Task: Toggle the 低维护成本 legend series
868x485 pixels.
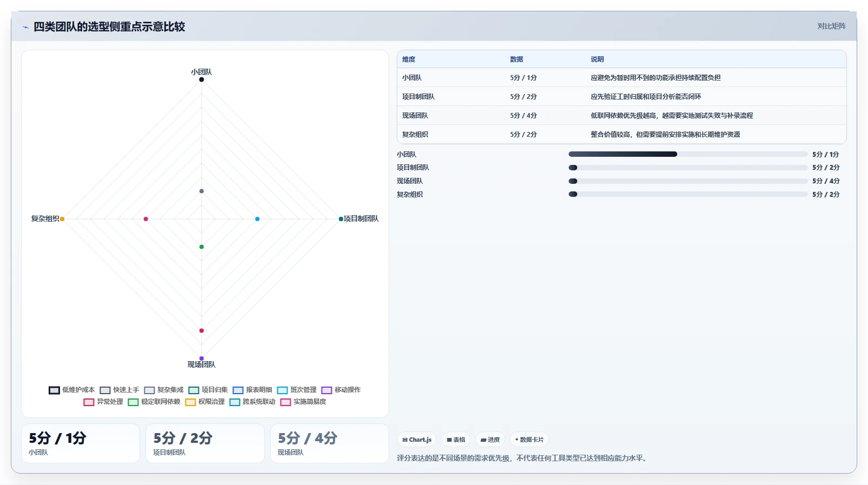Action: point(72,390)
